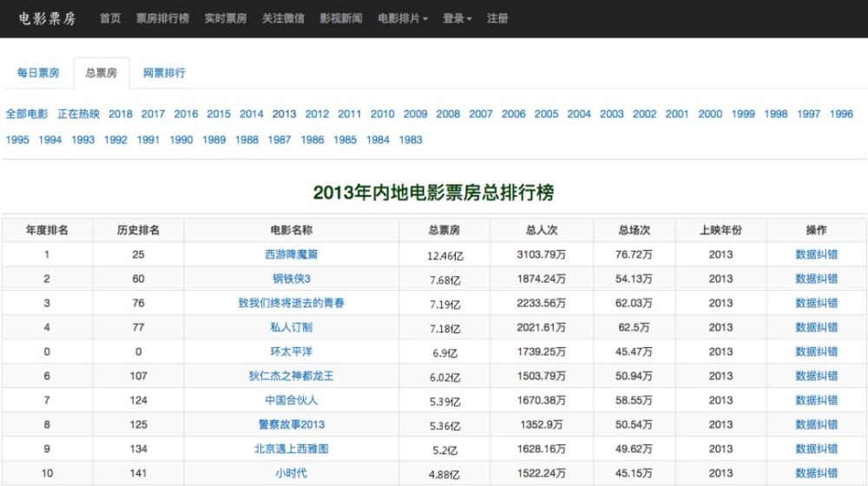Choose year 1996 filter
The height and width of the screenshot is (486, 868).
coord(841,114)
